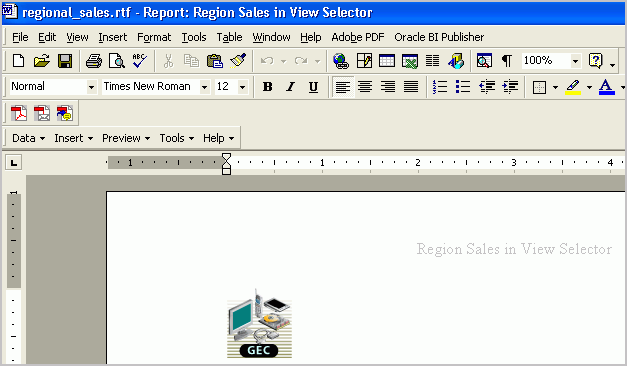This screenshot has width=627, height=366.
Task: Open the template builder Help menu button
Action: coord(218,138)
